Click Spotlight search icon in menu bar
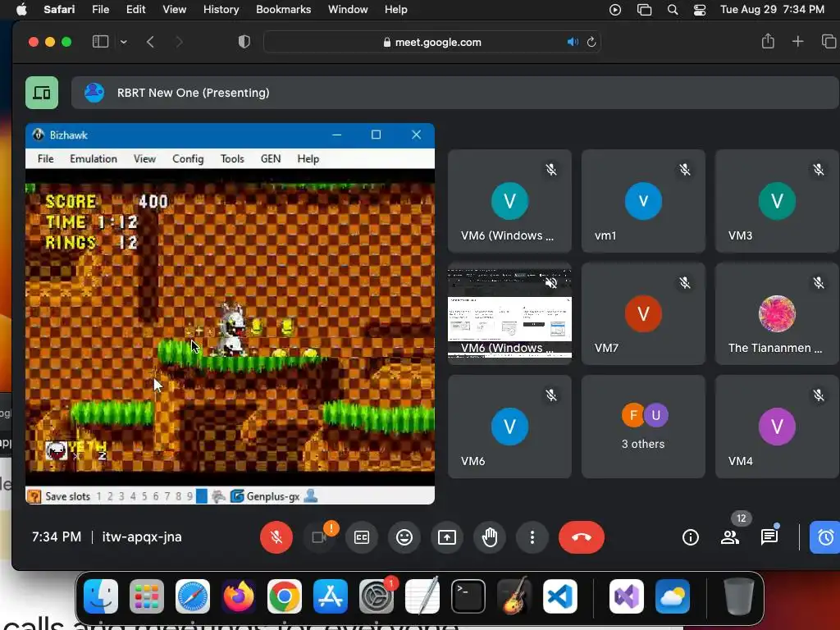The width and height of the screenshot is (840, 630). click(x=673, y=9)
